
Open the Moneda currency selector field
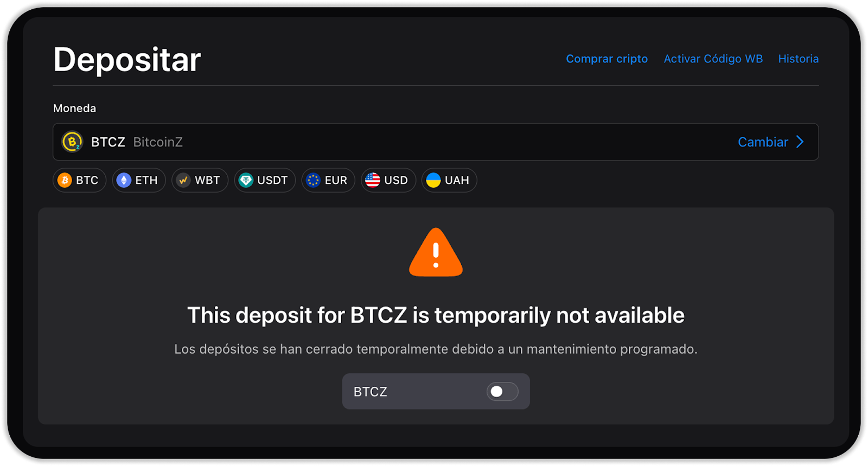(x=436, y=142)
